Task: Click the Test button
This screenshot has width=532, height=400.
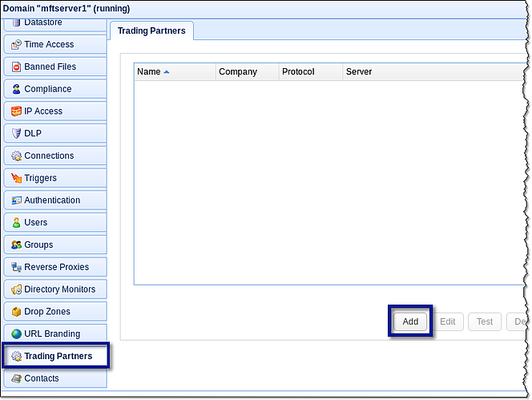Action: (485, 321)
